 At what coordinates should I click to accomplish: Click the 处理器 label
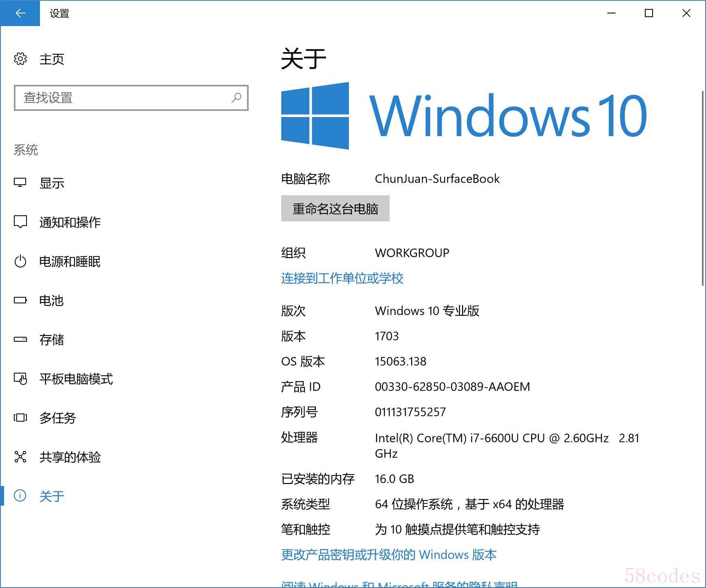[299, 438]
